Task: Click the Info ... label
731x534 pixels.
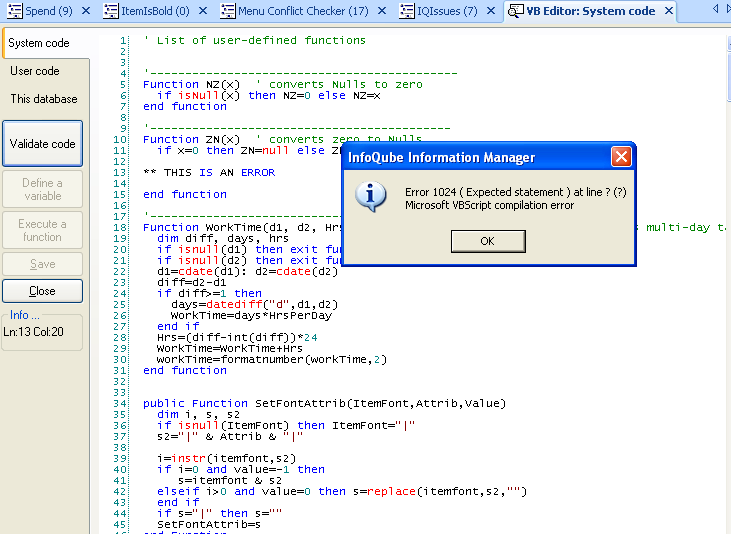Action: click(x=25, y=315)
